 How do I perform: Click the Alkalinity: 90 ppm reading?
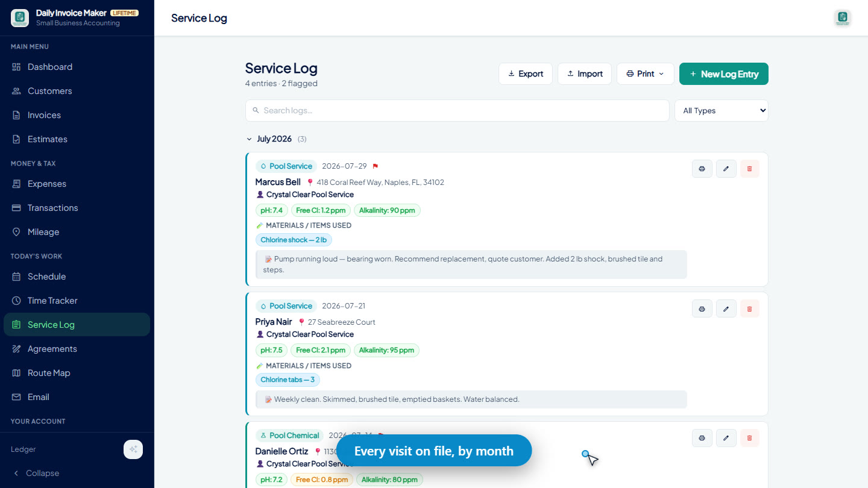coord(387,210)
